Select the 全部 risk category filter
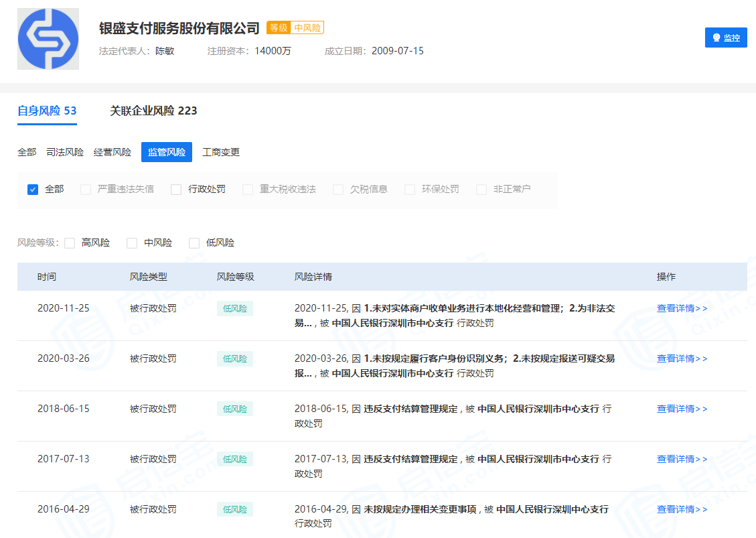The width and height of the screenshot is (756, 538). pos(27,153)
